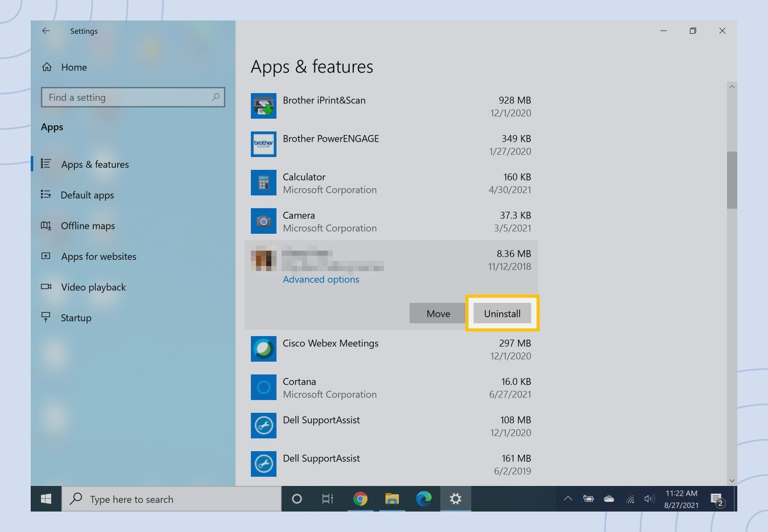Go back using the Settings back arrow
Screen dimensions: 768x532
(46, 31)
